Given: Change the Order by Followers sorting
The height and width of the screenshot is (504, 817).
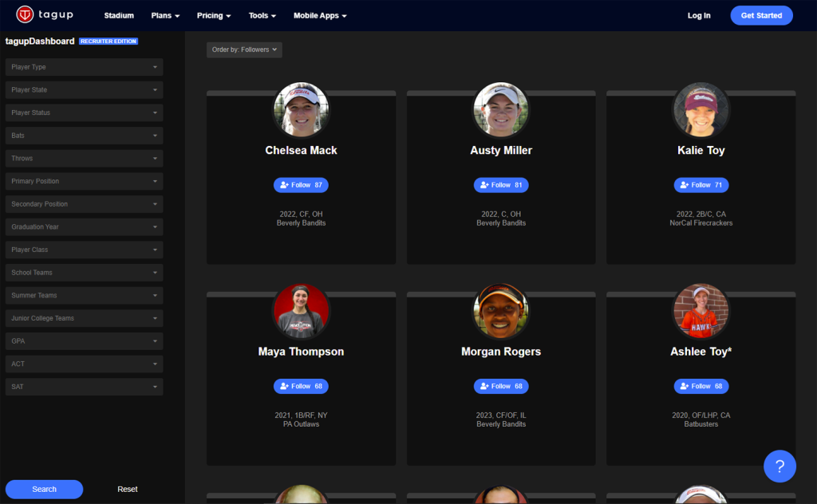Looking at the screenshot, I should (x=244, y=49).
